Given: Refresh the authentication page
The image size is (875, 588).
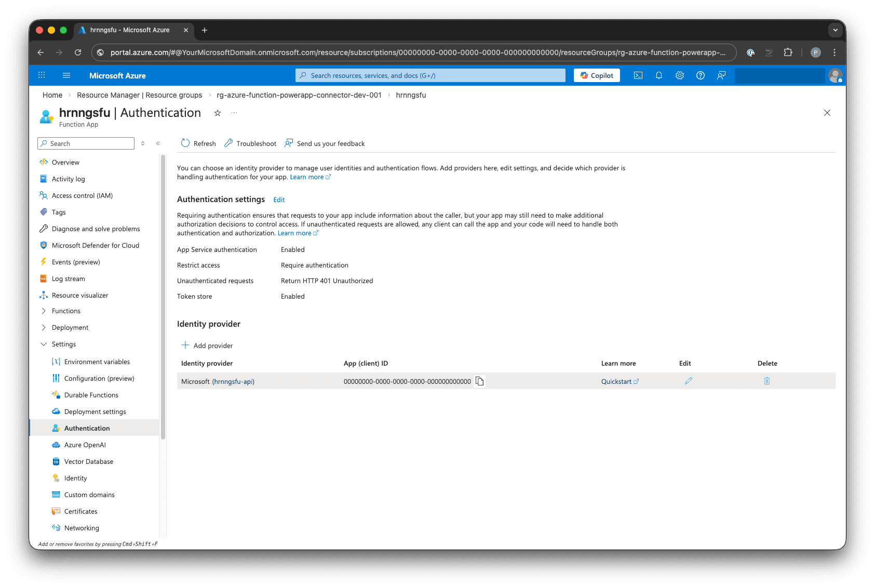Looking at the screenshot, I should coord(198,143).
